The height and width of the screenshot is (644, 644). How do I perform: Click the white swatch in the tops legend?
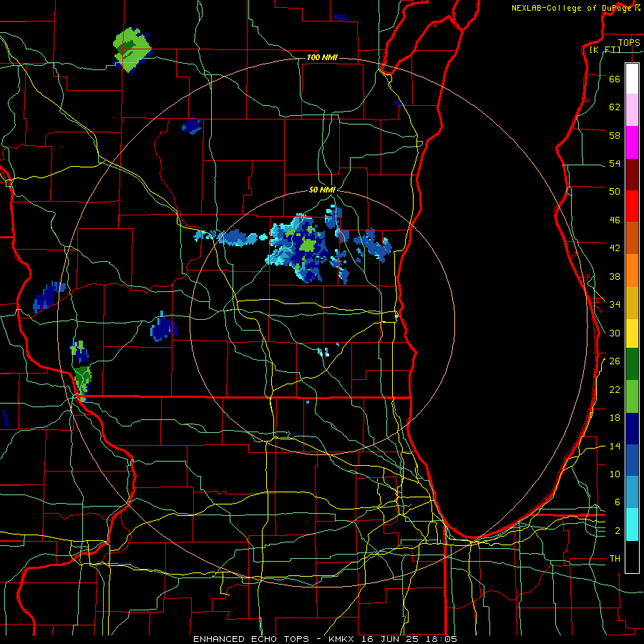[632, 79]
